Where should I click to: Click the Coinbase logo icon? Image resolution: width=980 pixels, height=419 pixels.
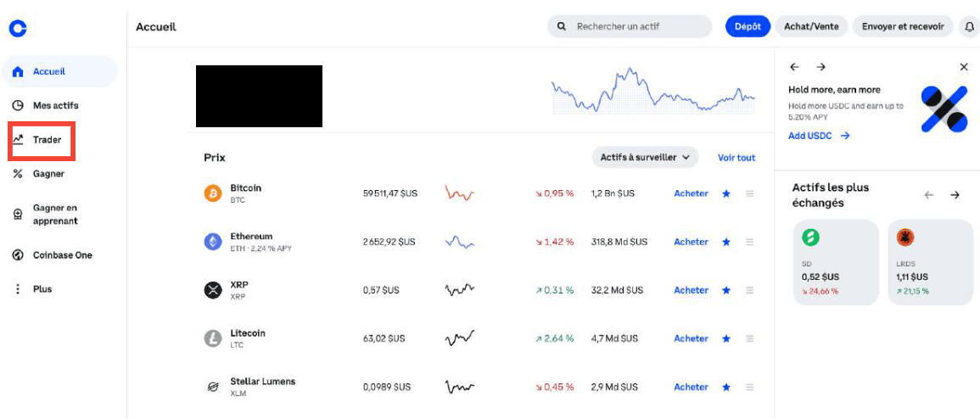18,28
